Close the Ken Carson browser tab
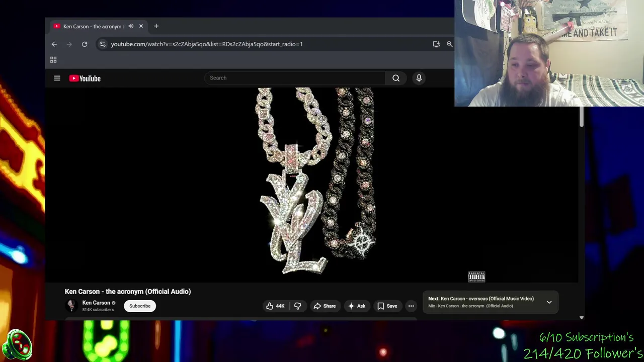644x362 pixels. [x=141, y=26]
